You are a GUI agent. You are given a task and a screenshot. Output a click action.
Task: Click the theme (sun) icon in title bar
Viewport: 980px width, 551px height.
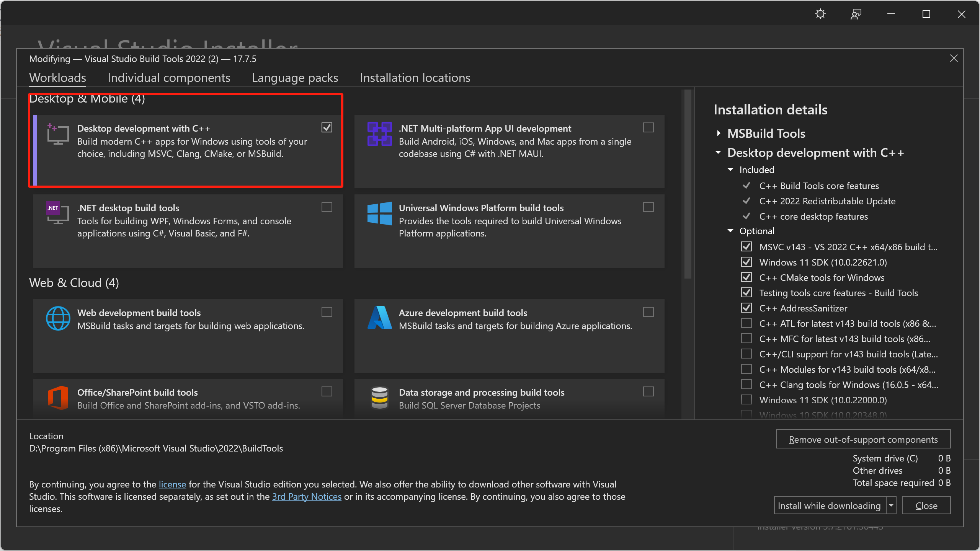pyautogui.click(x=820, y=14)
